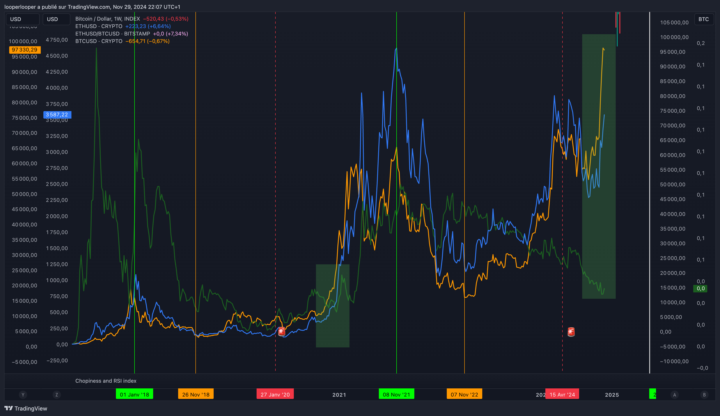Click the 01 Janv '18 green date marker
The image size is (720, 416).
(x=134, y=394)
